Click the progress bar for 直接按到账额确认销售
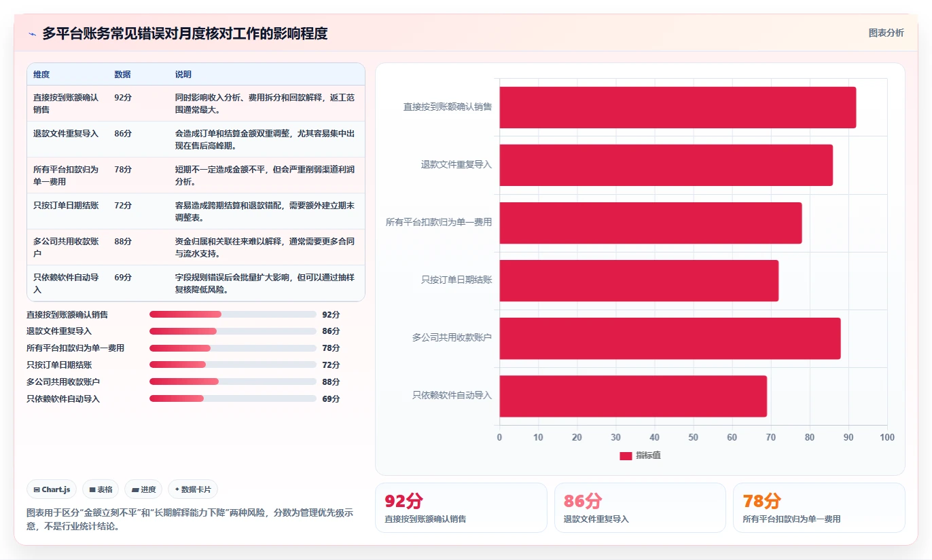Image resolution: width=932 pixels, height=560 pixels. [x=233, y=314]
